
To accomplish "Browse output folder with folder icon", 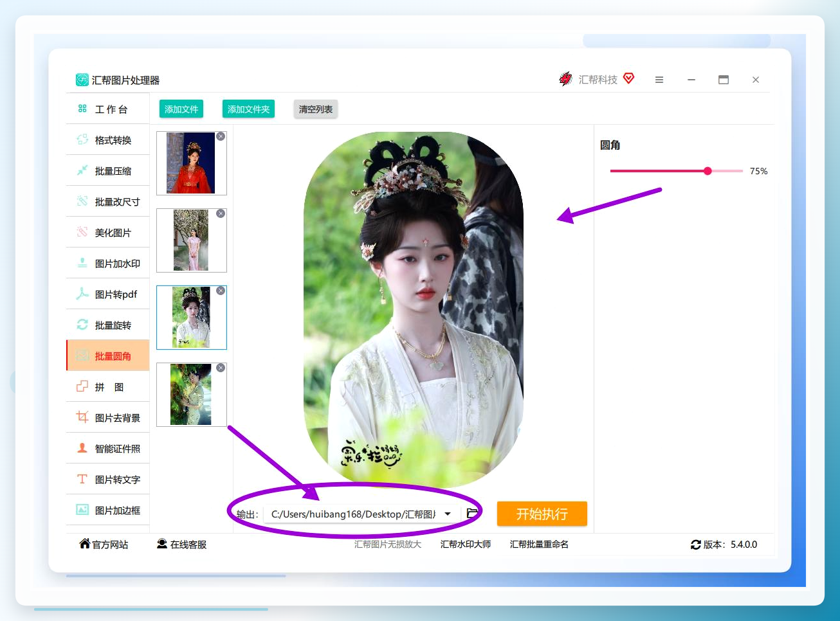I will pos(473,513).
